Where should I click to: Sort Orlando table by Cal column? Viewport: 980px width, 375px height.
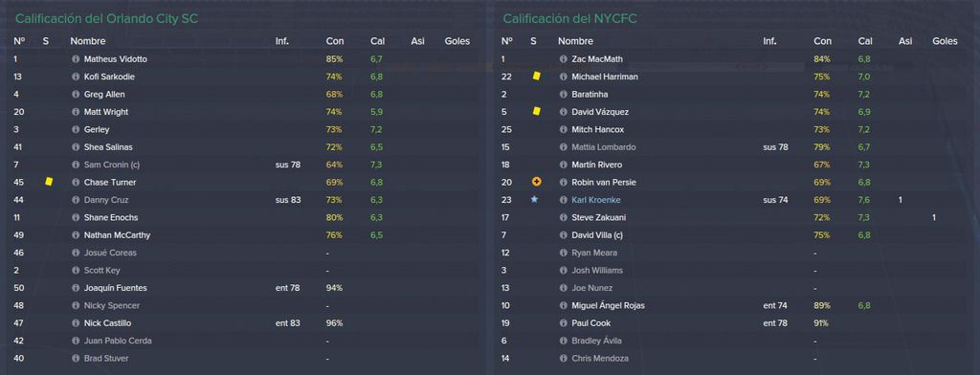377,41
